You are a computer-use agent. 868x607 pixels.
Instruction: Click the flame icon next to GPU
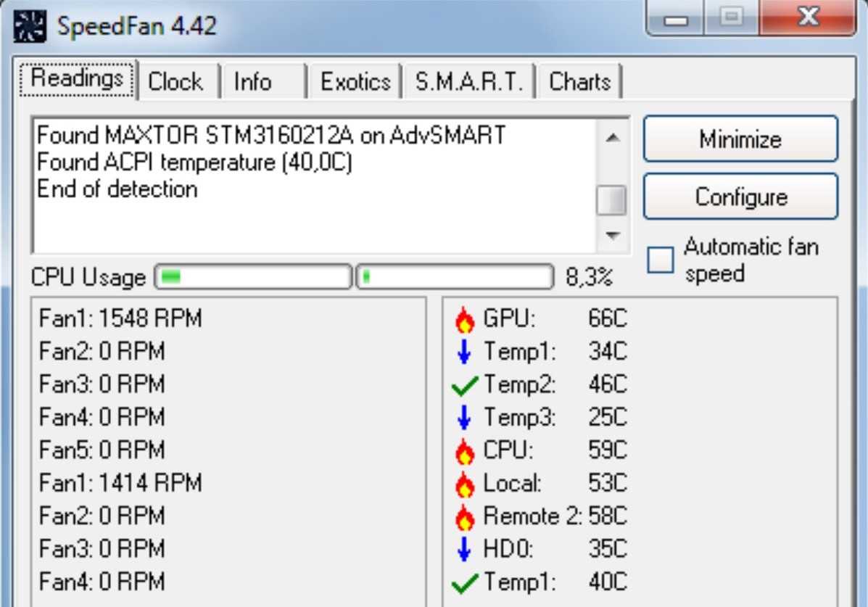[464, 318]
